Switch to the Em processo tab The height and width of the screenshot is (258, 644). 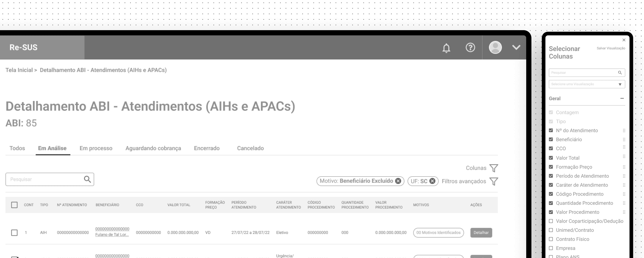[96, 148]
